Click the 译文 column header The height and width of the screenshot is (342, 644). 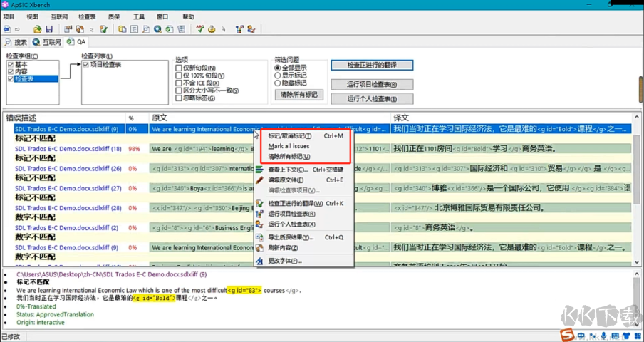511,118
